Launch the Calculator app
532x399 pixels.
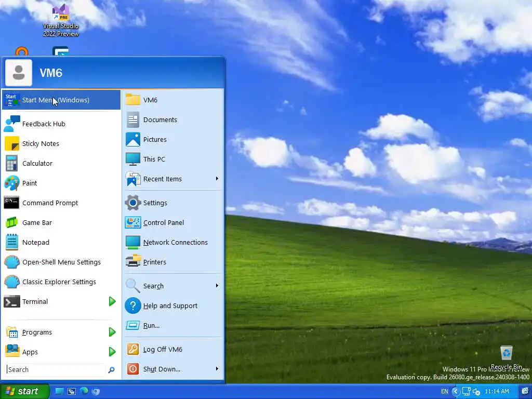(61, 163)
